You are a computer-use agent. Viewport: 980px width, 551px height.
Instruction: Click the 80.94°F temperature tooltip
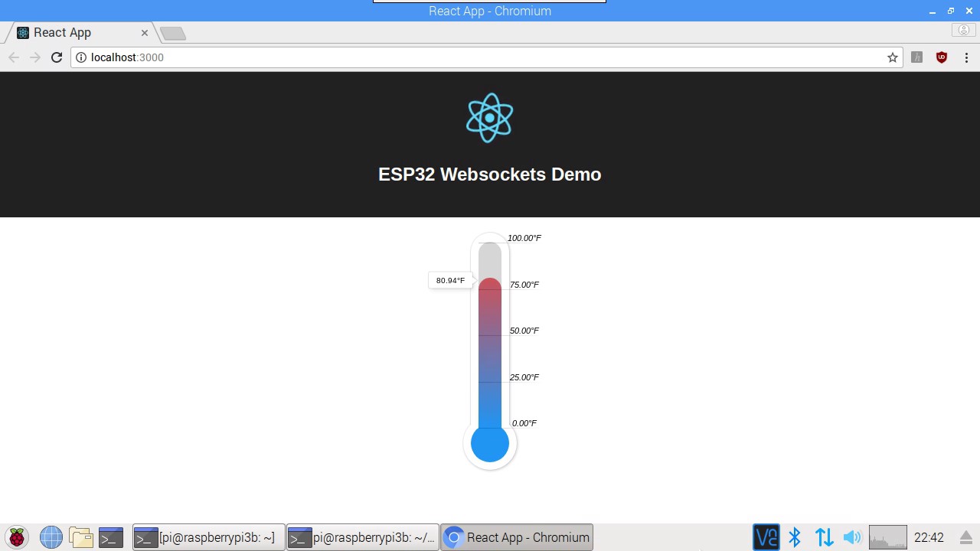point(449,281)
